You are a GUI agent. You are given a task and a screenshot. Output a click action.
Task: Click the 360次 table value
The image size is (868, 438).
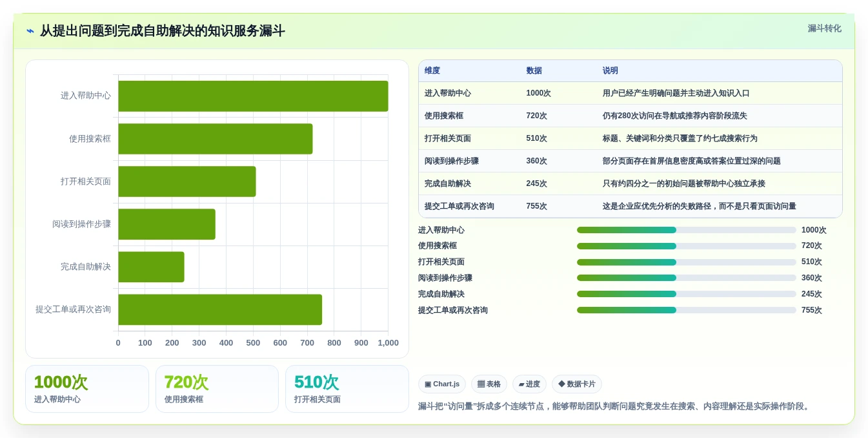click(537, 161)
